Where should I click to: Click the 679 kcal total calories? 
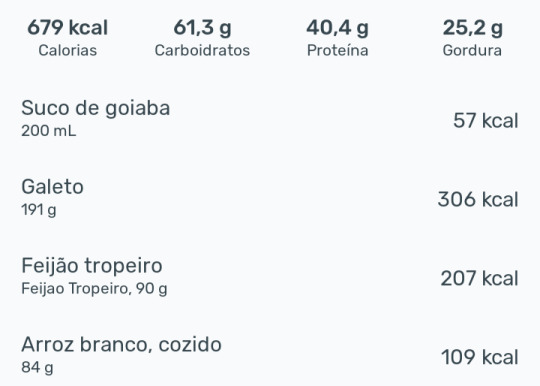pos(68,28)
